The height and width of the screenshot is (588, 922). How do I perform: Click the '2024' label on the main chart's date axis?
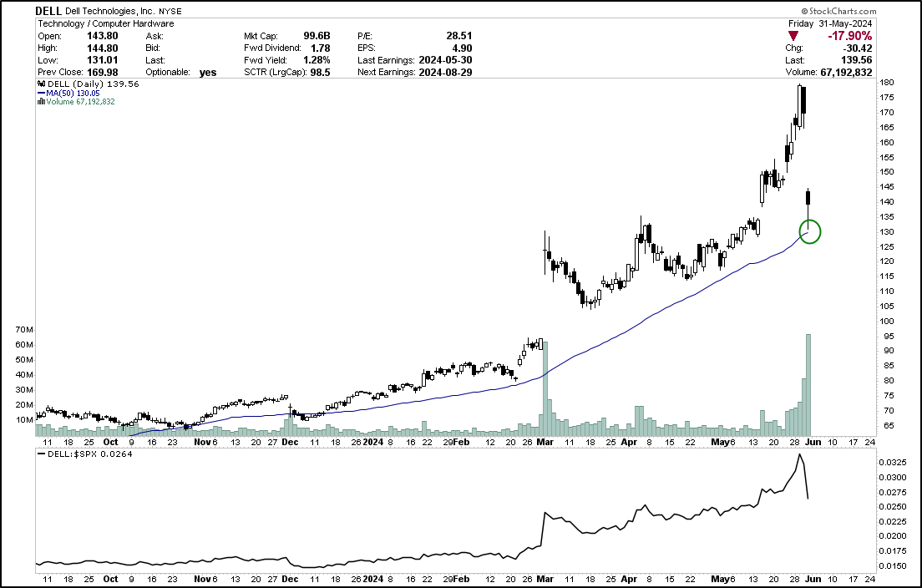(x=372, y=442)
